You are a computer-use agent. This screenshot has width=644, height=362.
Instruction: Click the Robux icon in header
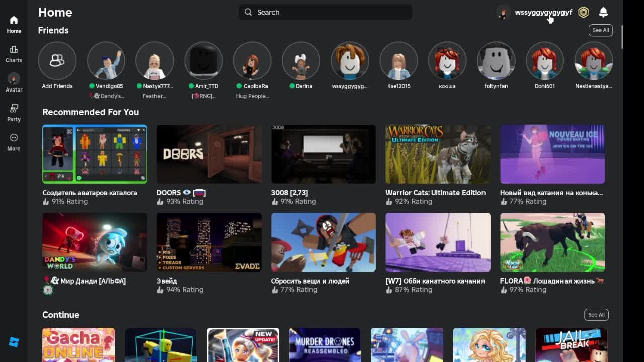point(583,12)
